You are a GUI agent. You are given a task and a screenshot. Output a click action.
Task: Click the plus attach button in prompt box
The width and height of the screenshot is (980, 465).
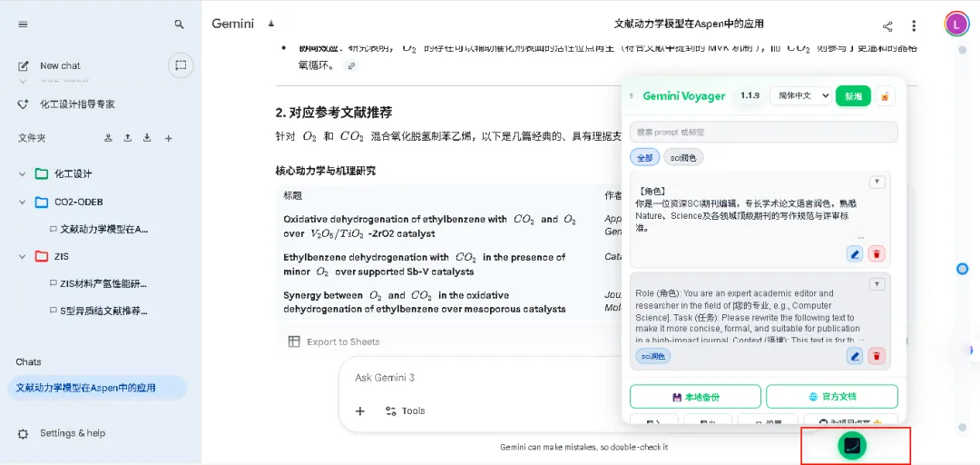pos(360,411)
